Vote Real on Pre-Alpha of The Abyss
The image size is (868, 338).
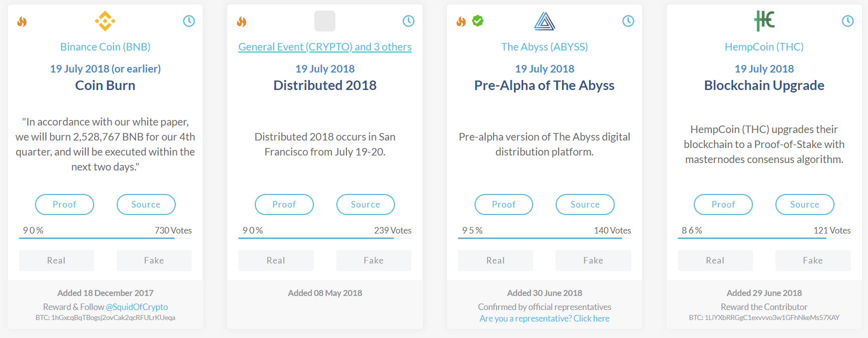click(x=496, y=260)
